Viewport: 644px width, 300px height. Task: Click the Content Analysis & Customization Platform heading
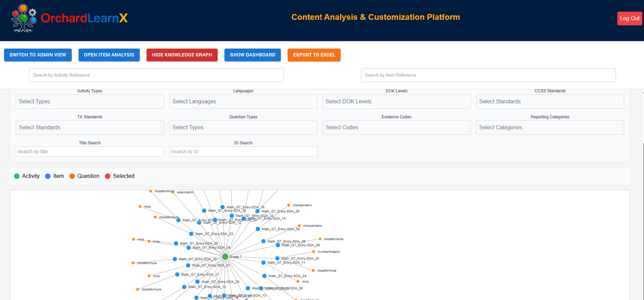pyautogui.click(x=375, y=17)
